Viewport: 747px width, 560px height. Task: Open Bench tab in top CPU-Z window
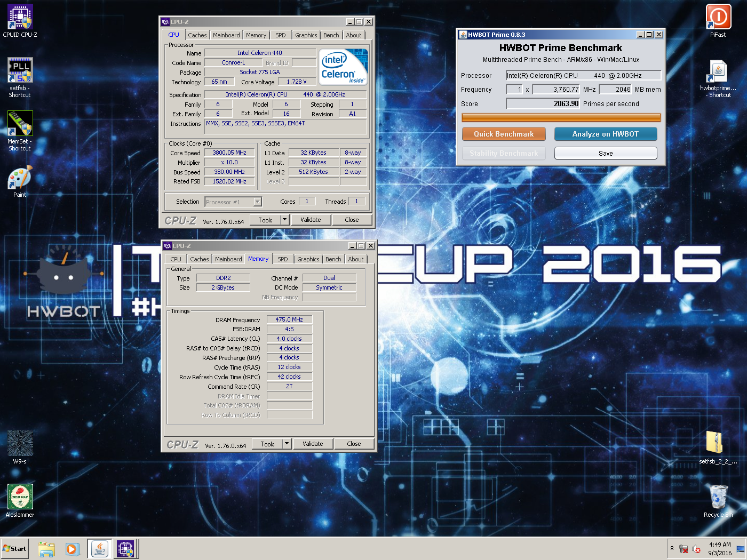point(331,35)
